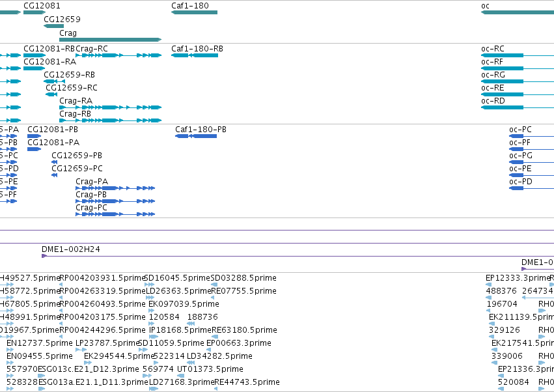This screenshot has width=554, height=392.
Task: Click the RP004263319.5prime EST label
Action: click(x=102, y=291)
